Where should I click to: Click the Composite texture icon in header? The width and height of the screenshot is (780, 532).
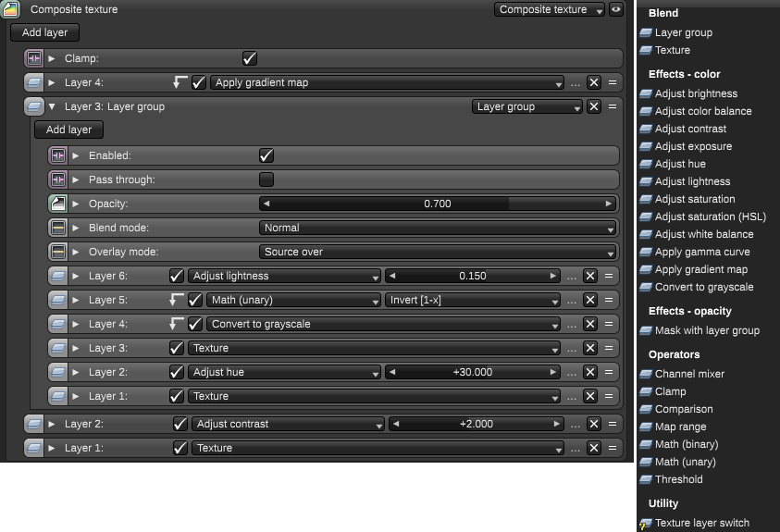[10, 9]
